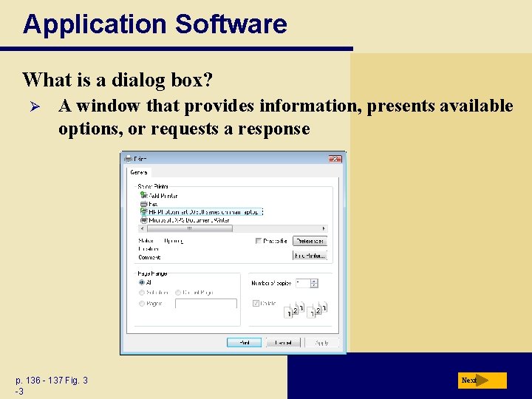Click the Number of copies field
Image resolution: width=532 pixels, height=399 pixels.
[303, 283]
